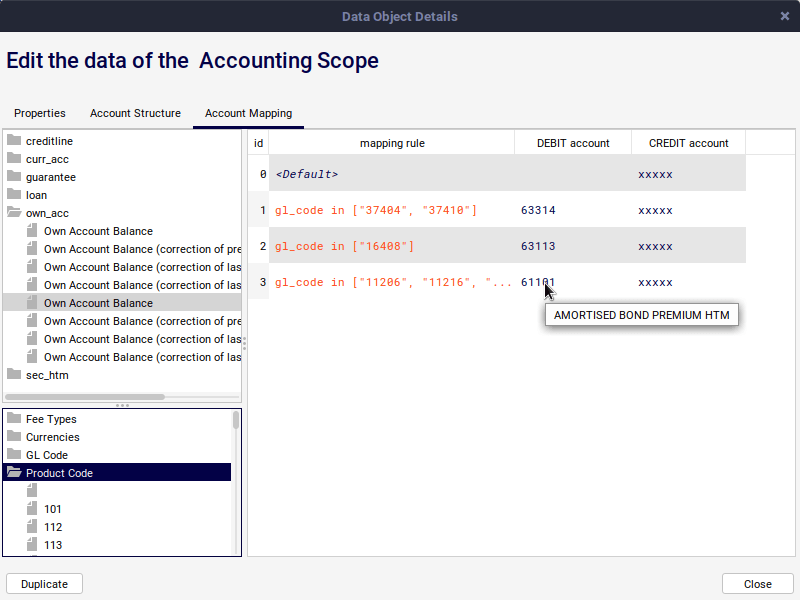
Task: Click the DEBIT account column header
Action: (573, 143)
